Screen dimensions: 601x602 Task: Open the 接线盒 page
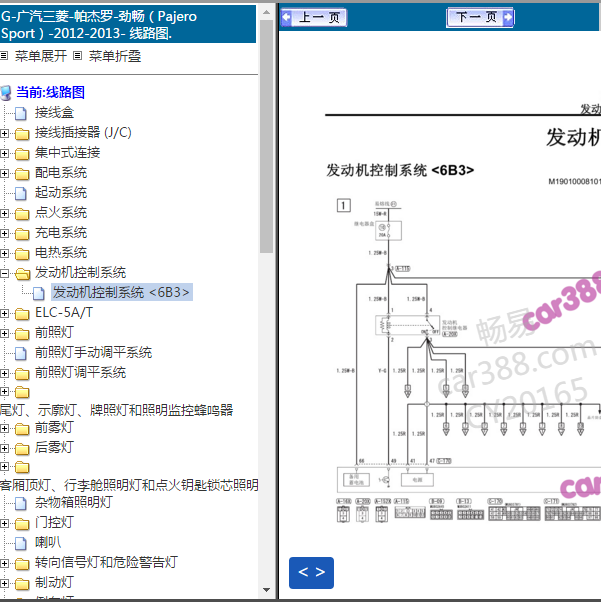[x=54, y=112]
